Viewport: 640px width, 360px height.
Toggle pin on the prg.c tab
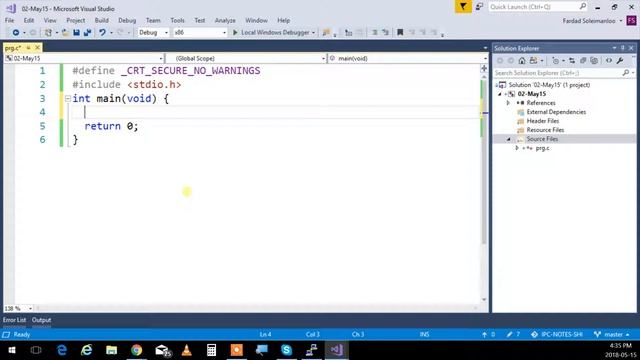pyautogui.click(x=28, y=48)
